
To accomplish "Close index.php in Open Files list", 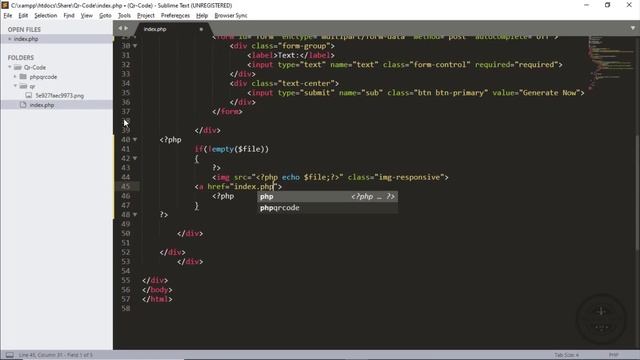I will point(9,39).
